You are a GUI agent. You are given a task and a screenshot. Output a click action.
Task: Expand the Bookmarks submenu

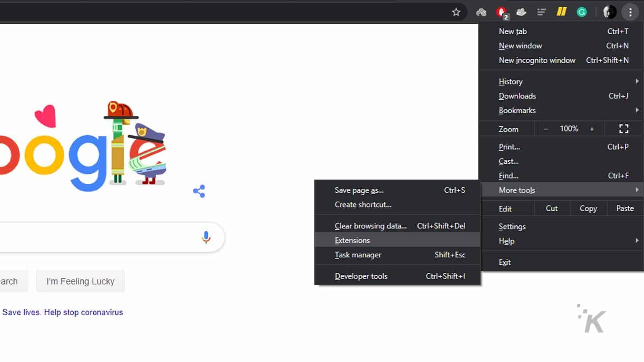point(561,110)
